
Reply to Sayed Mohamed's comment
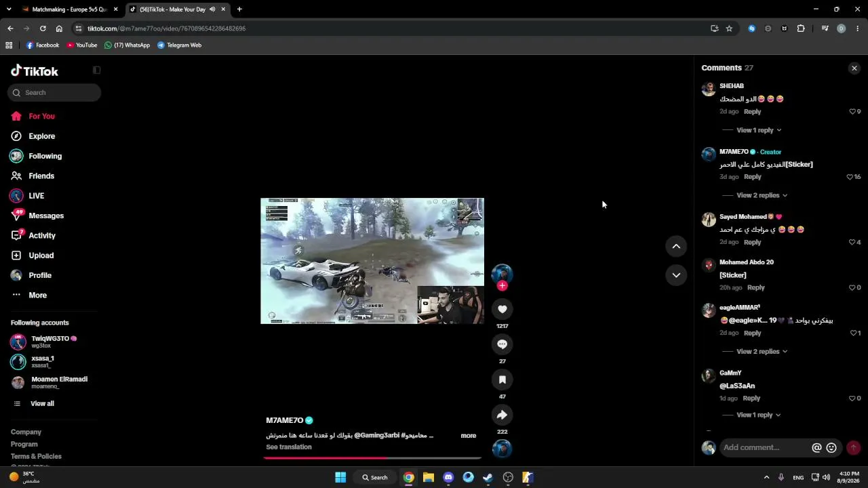752,242
